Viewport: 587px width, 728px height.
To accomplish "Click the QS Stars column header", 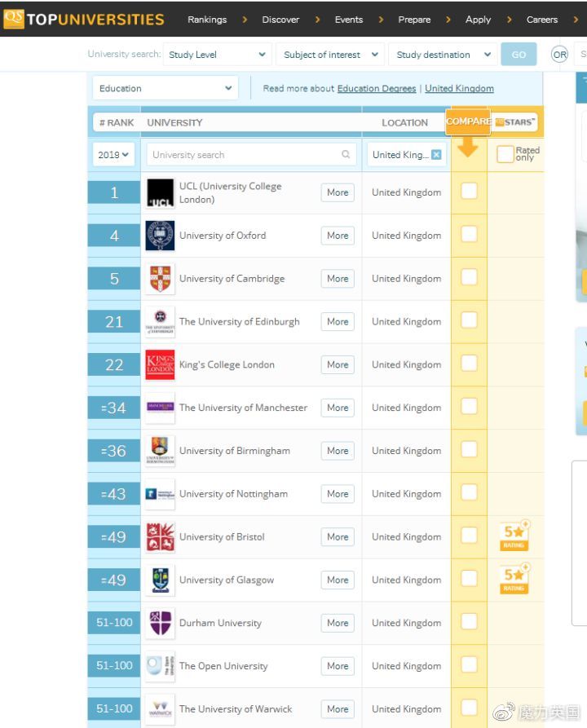I will 515,122.
